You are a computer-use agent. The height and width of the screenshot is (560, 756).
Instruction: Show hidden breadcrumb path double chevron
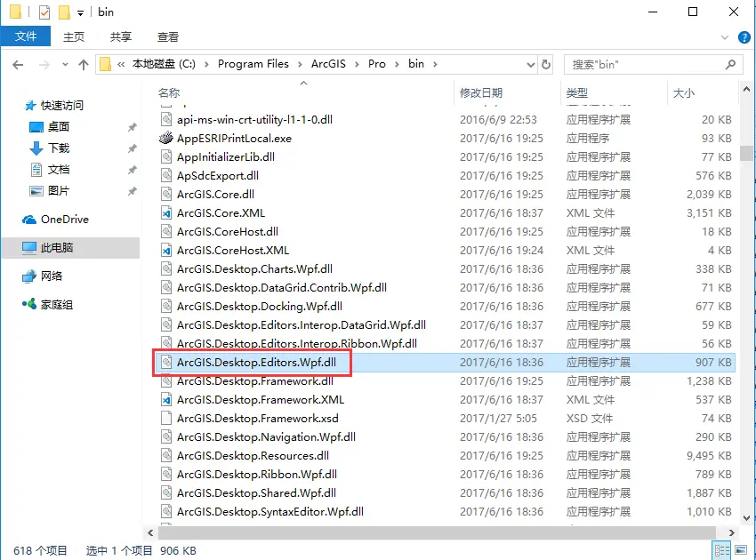pos(121,65)
